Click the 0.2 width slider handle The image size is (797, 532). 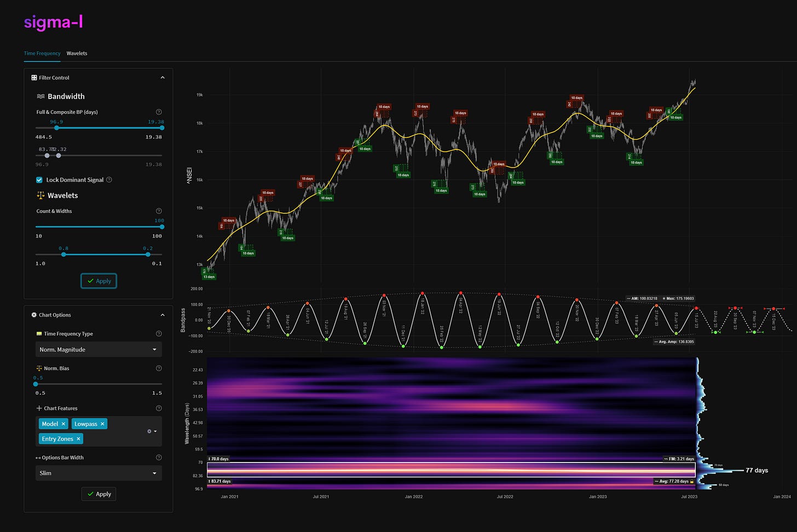[x=148, y=254]
